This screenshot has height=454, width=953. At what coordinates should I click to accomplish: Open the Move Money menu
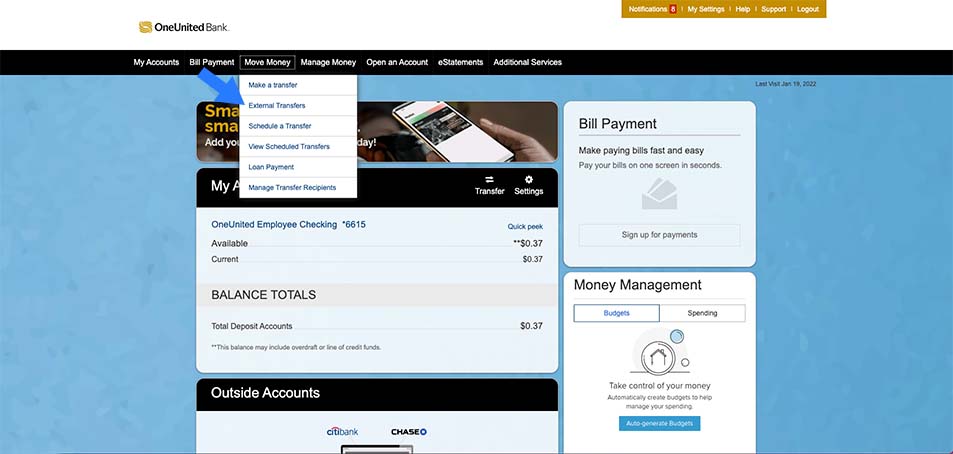(267, 62)
